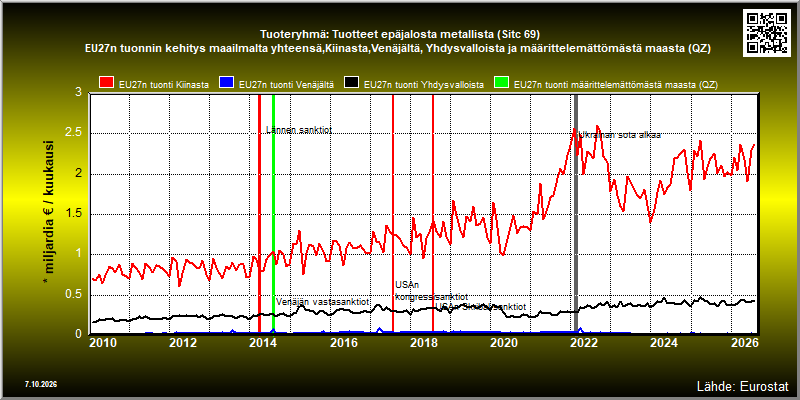Screen dimensions: 800x400
Task: Click x-axis year label 2026
Action: point(744,342)
